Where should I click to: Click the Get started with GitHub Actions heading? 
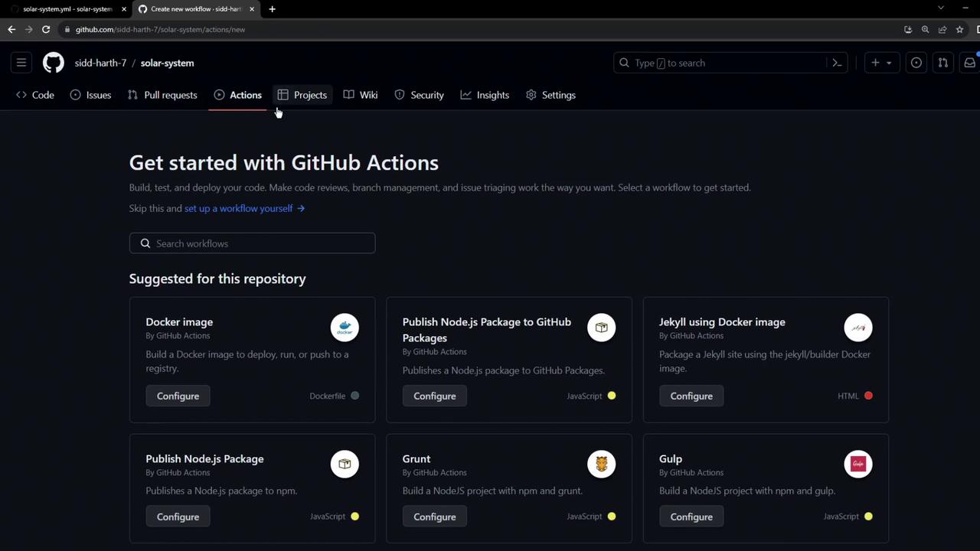pos(284,162)
